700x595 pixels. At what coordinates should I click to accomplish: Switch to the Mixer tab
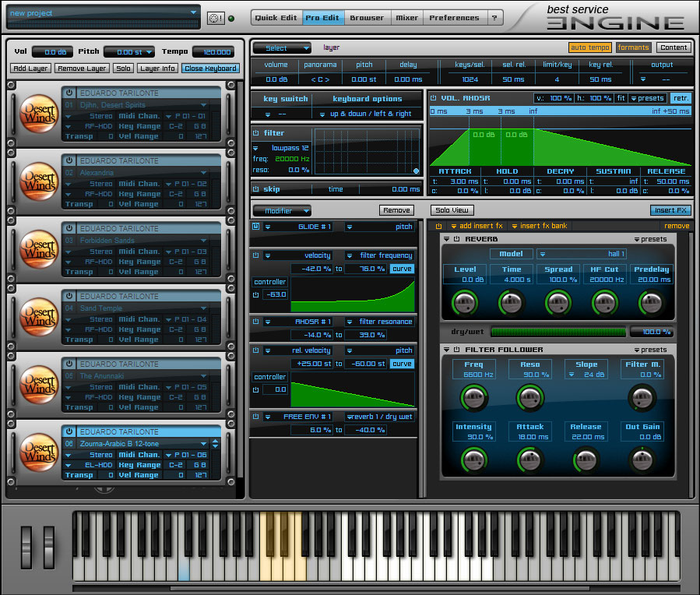click(x=406, y=18)
